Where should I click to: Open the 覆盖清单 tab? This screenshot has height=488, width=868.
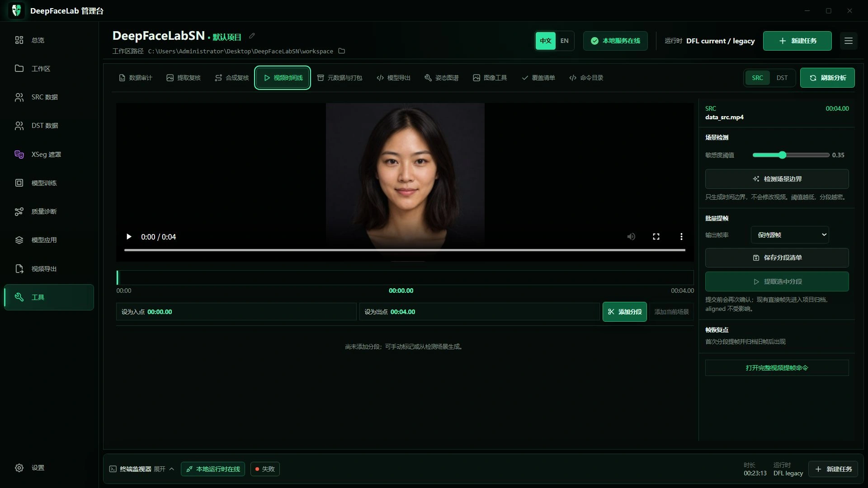pyautogui.click(x=538, y=78)
